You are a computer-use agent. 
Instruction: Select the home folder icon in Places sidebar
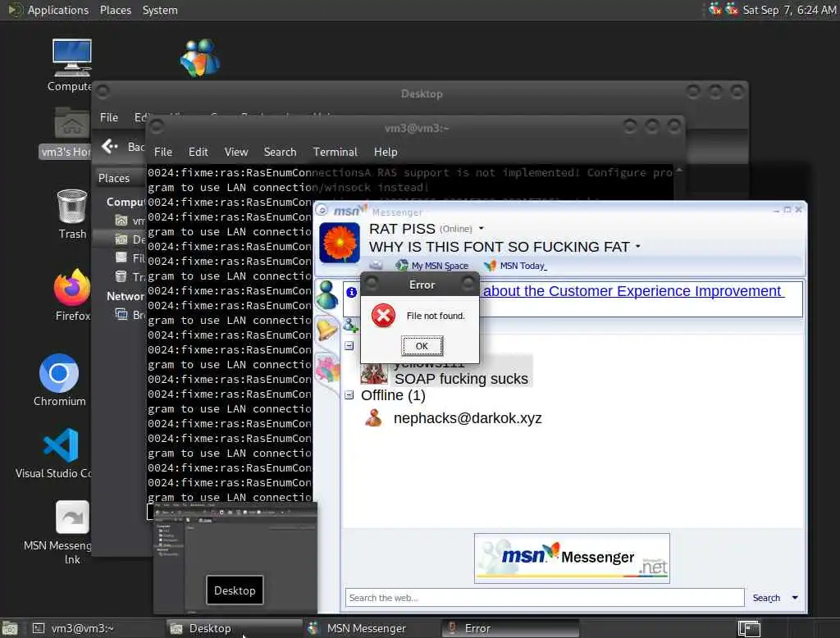[121, 220]
